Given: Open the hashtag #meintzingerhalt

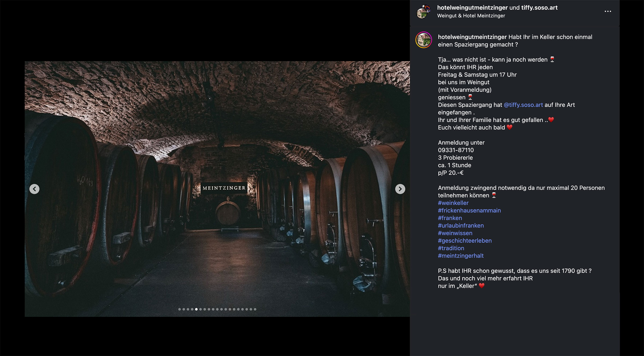Looking at the screenshot, I should click(460, 256).
